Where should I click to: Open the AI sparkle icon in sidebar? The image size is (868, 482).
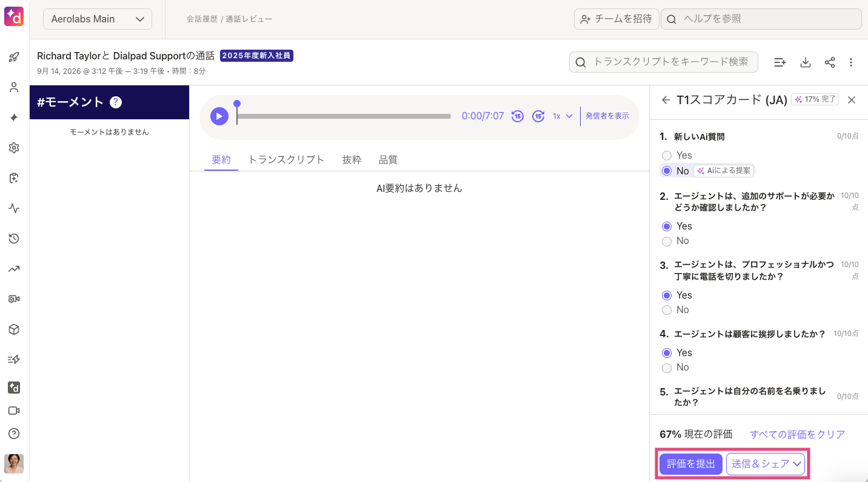[14, 117]
